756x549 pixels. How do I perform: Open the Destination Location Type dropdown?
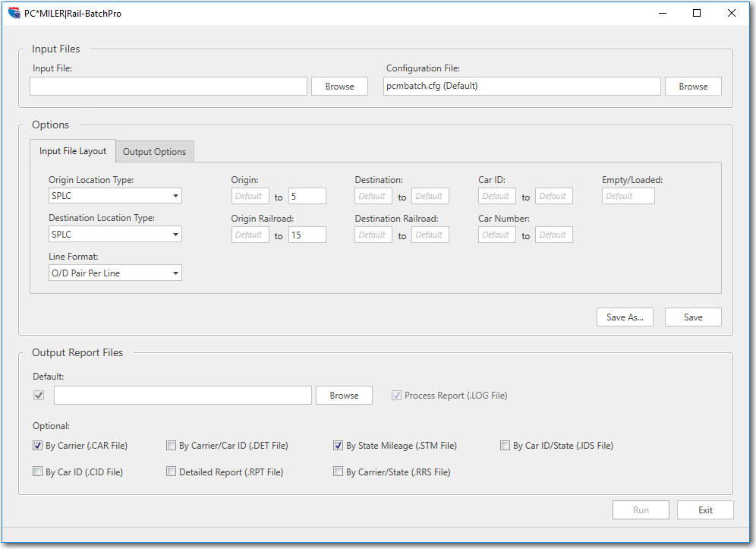[x=115, y=235]
